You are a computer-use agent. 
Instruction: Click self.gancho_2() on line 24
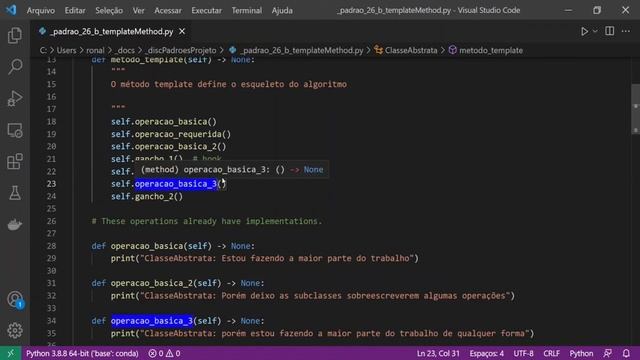coord(147,196)
